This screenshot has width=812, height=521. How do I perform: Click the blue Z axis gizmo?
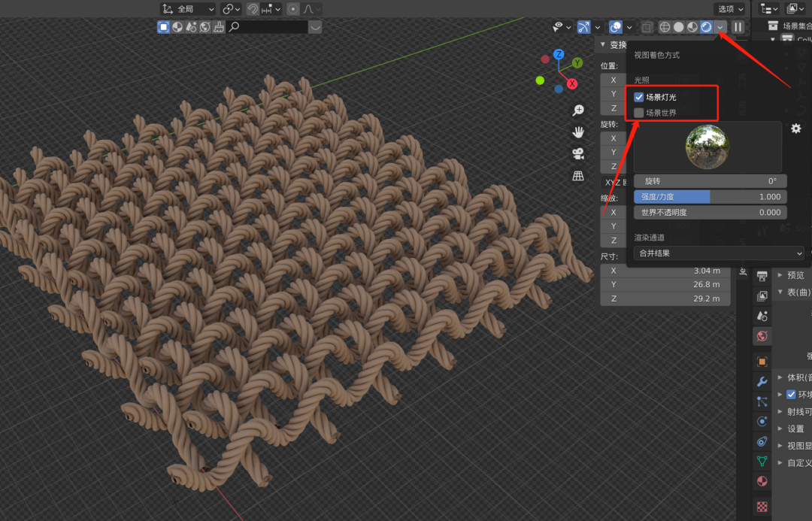558,54
